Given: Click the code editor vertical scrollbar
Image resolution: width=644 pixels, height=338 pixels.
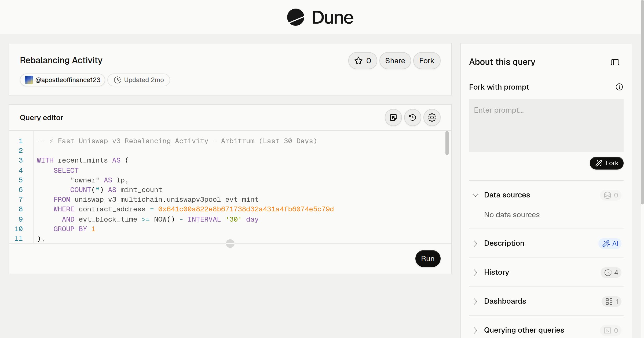Looking at the screenshot, I should pyautogui.click(x=447, y=143).
